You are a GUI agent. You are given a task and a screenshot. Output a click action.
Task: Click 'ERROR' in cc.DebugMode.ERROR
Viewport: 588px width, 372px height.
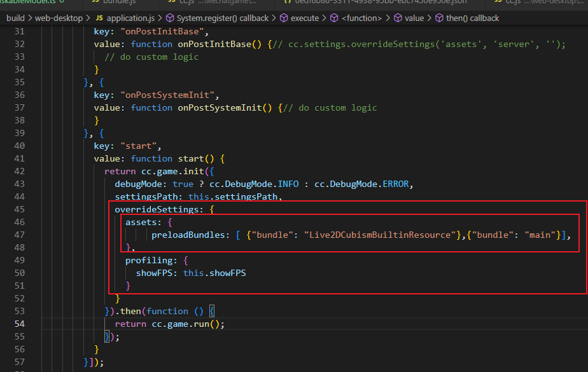[x=396, y=184]
